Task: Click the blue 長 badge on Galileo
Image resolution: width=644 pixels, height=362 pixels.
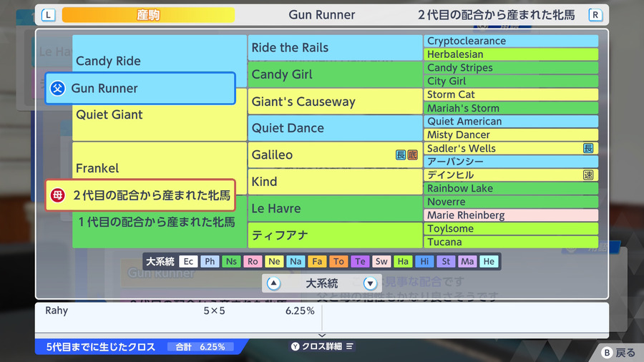Action: [x=401, y=155]
